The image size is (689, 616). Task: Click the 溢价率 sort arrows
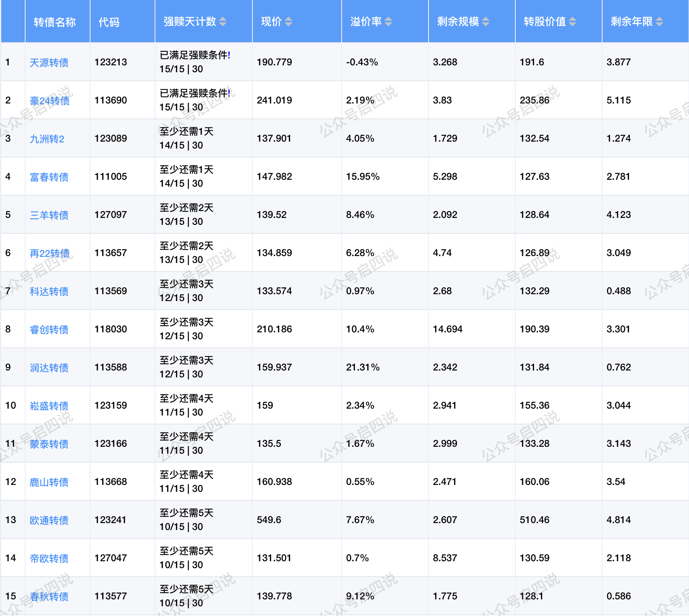click(388, 22)
